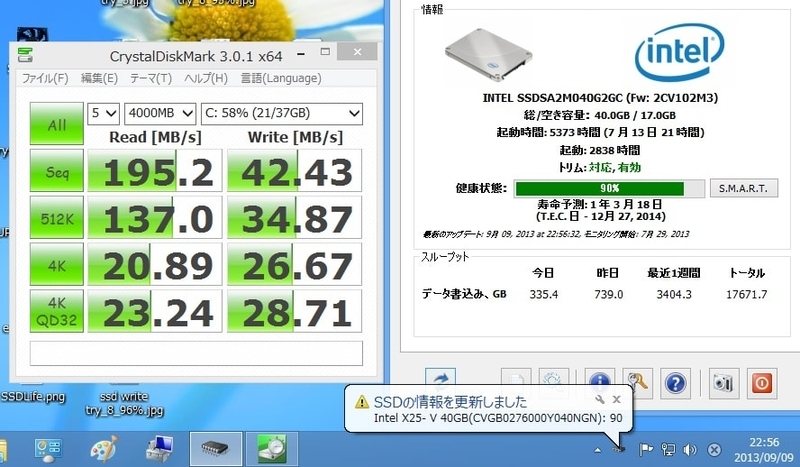This screenshot has height=467, width=800.
Task: Open the SSDLife chip icon on the taskbar
Action: pyautogui.click(x=215, y=449)
